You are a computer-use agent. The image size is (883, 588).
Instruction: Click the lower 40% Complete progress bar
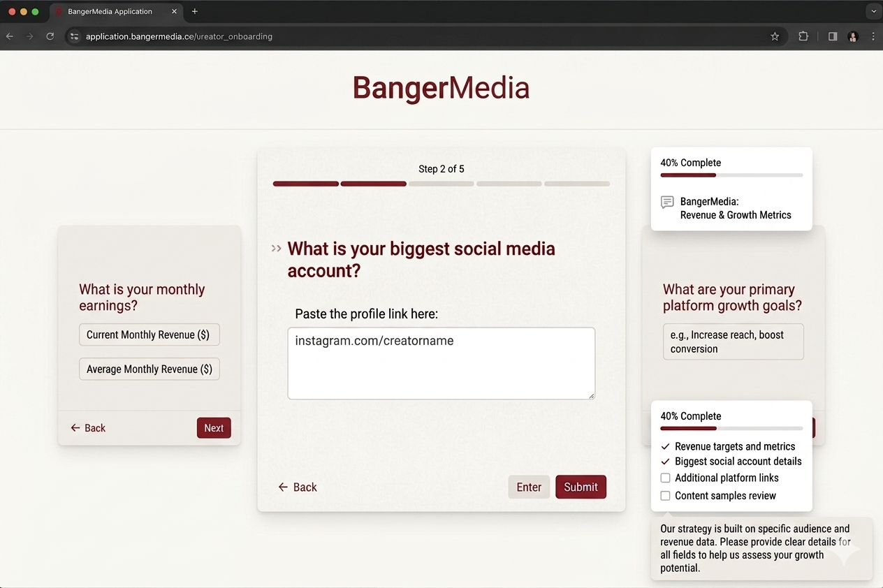coord(731,428)
